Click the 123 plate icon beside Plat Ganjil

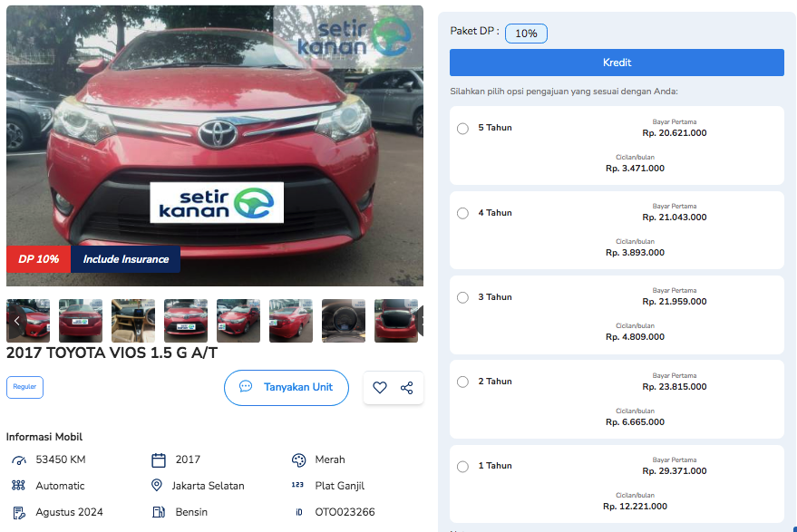coord(298,485)
